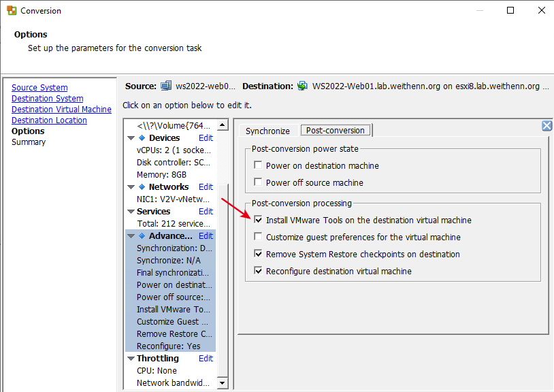Uncheck Install VMware Tools on destination virtual machine

click(x=258, y=220)
